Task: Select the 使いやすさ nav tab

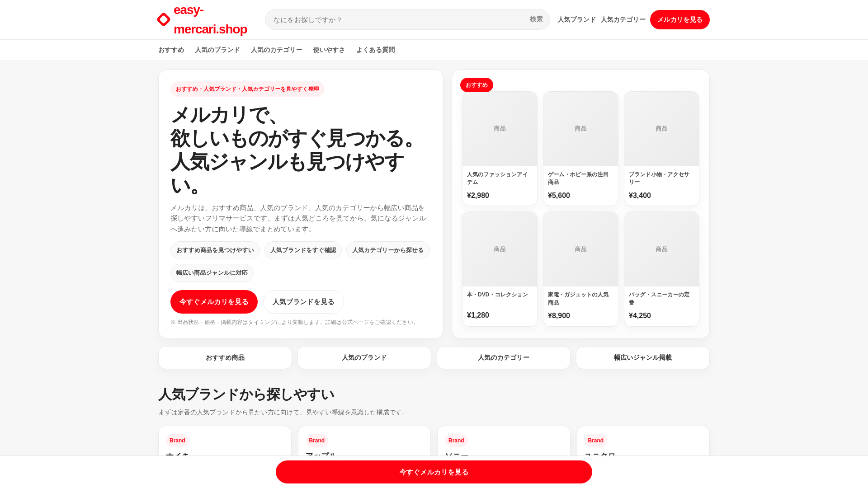Action: click(x=329, y=50)
